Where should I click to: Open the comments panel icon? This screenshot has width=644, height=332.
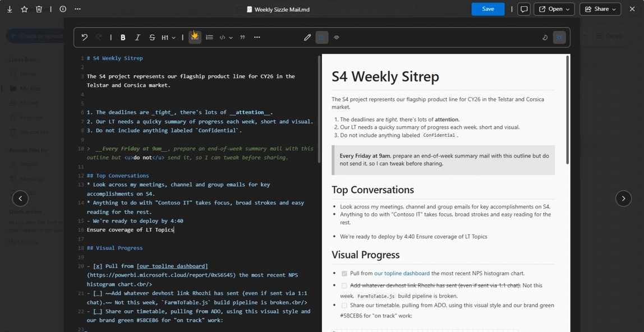524,9
